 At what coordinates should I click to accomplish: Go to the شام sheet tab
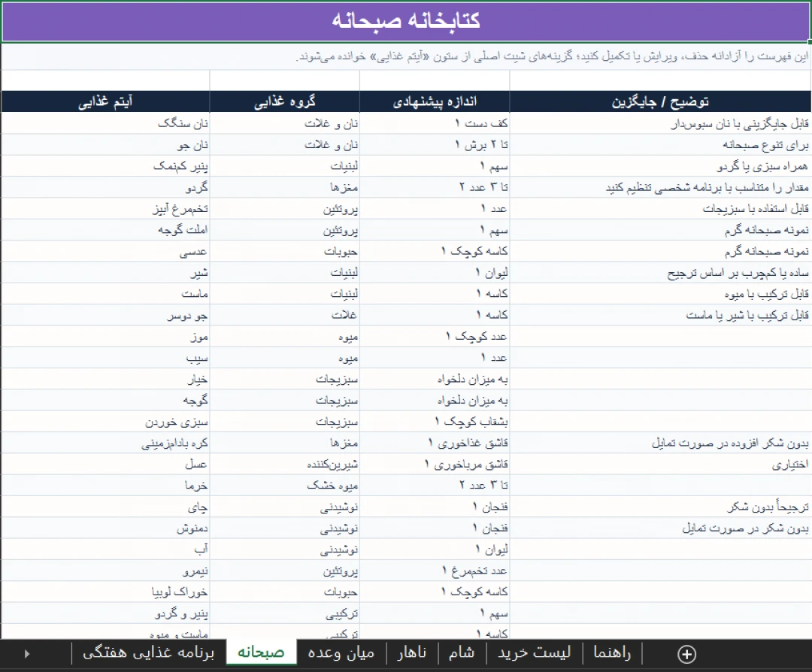tap(462, 652)
